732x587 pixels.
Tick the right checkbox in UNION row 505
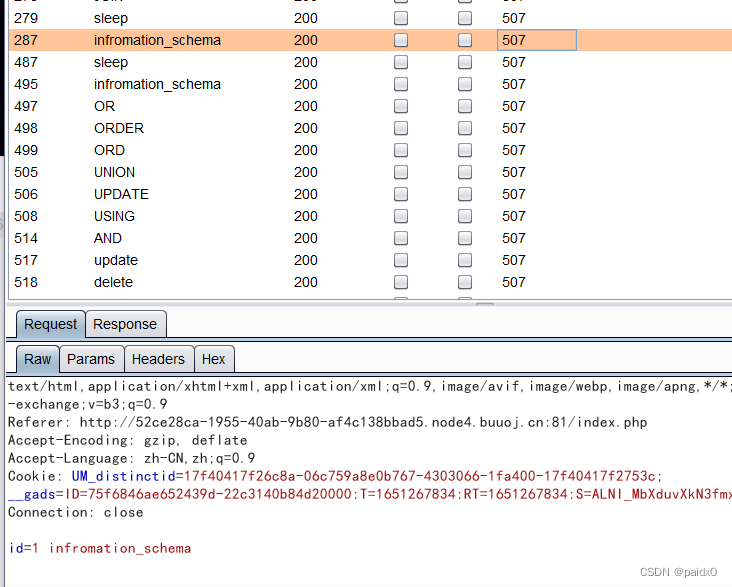tap(465, 172)
